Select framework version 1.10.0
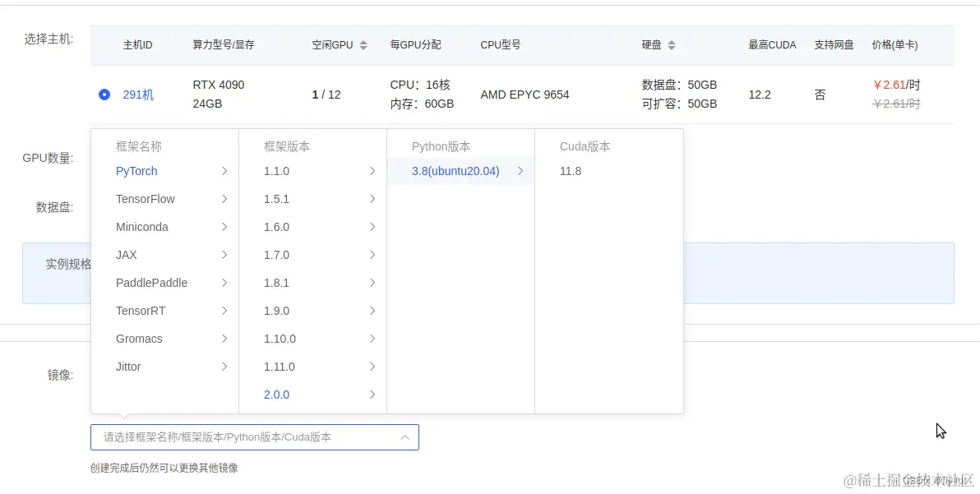 280,339
